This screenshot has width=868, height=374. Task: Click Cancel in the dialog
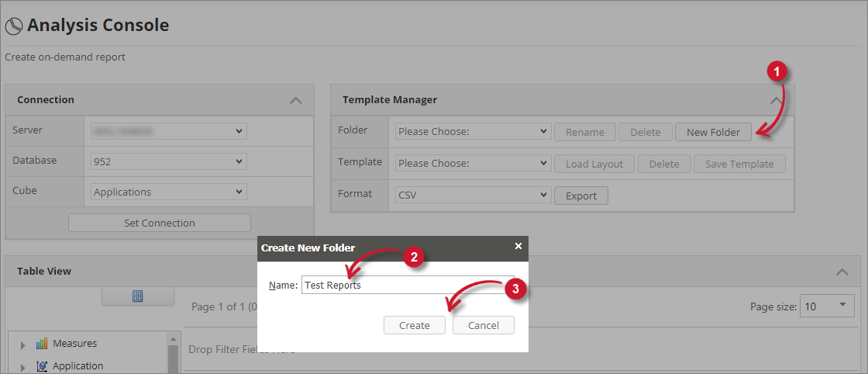(x=484, y=325)
